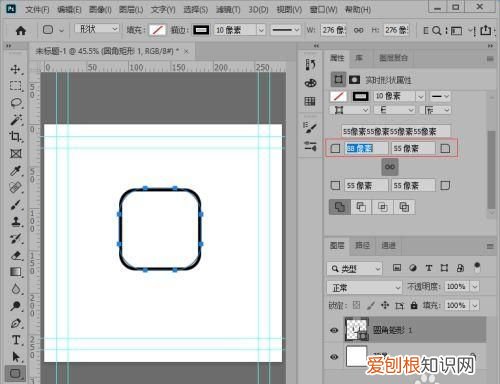The height and width of the screenshot is (384, 500).
Task: Open stroke alignment dropdown in Properties
Action: coord(350,110)
